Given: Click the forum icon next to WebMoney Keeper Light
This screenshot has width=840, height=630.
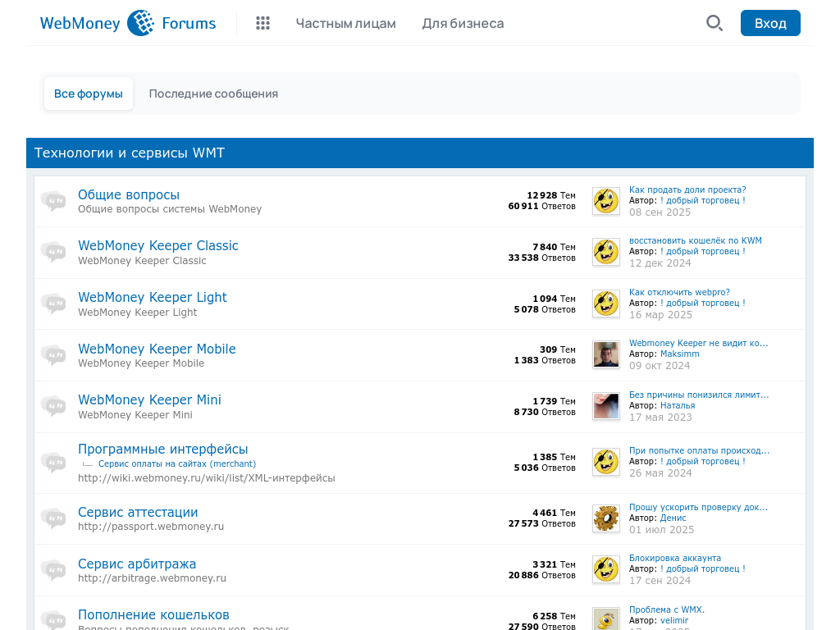Looking at the screenshot, I should click(x=53, y=304).
